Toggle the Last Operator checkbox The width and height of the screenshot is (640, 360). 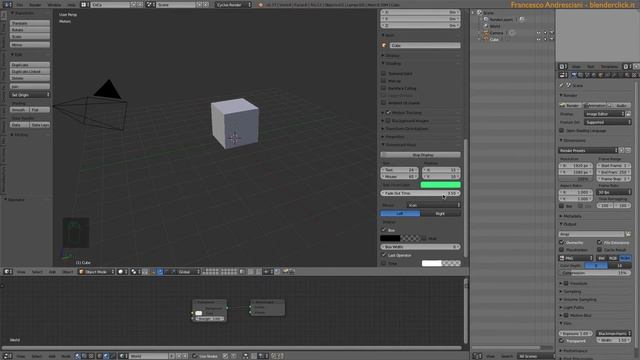click(x=384, y=255)
